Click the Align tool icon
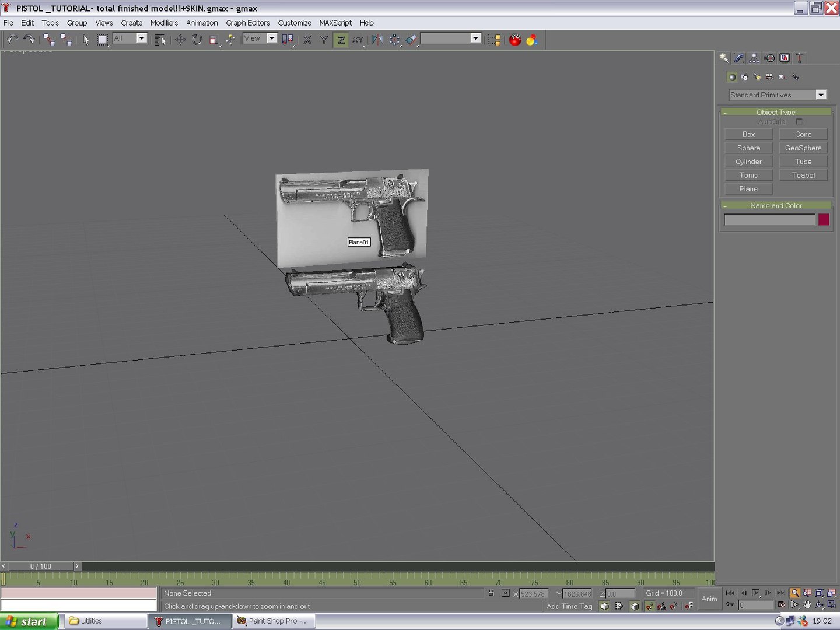The width and height of the screenshot is (840, 630). tap(412, 40)
